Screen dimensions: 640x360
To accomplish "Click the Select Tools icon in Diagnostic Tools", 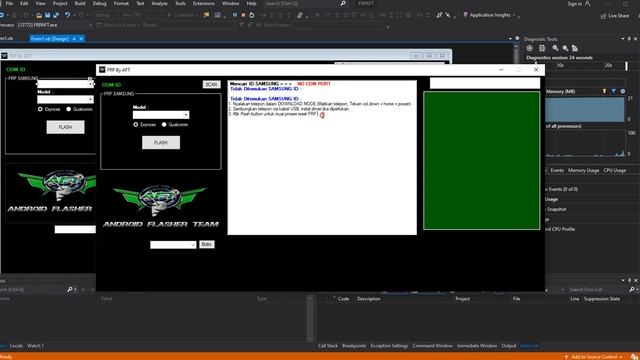I will [x=542, y=48].
